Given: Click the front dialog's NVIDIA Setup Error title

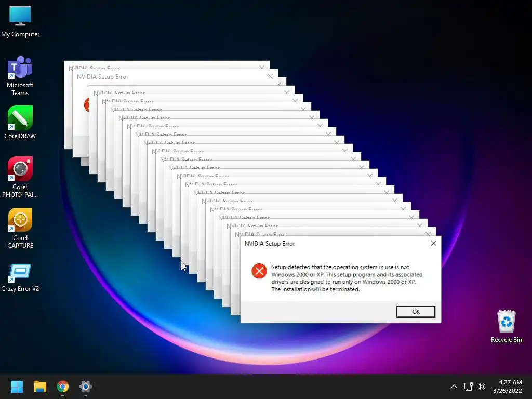Looking at the screenshot, I should [x=270, y=244].
